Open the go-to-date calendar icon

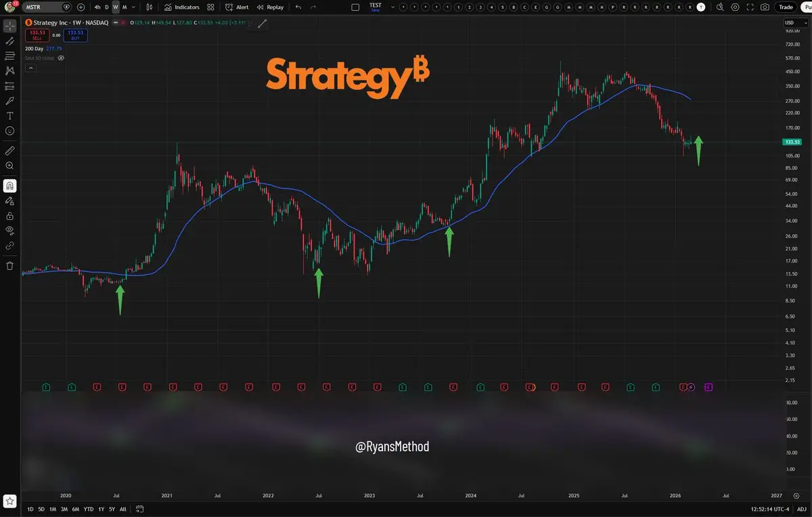click(139, 509)
